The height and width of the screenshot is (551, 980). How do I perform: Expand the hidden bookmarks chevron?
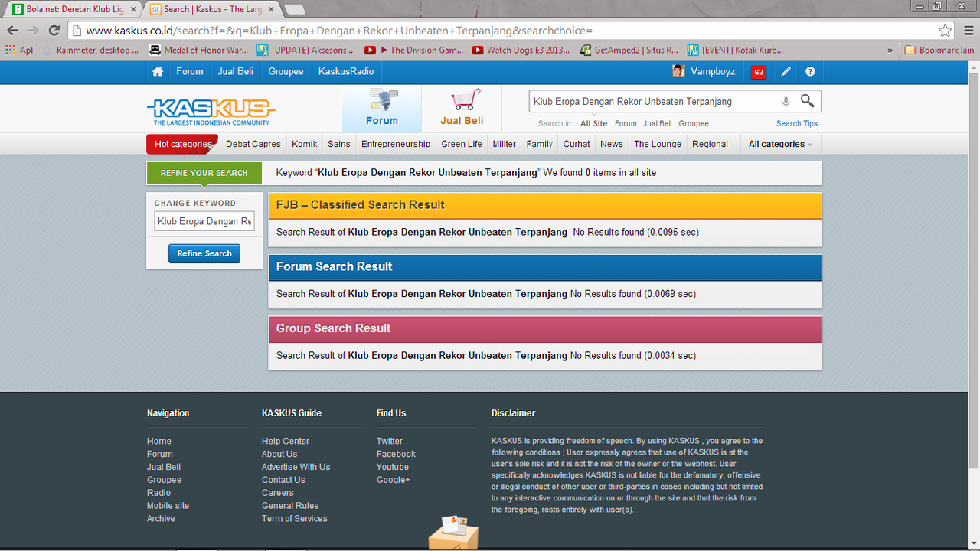890,50
